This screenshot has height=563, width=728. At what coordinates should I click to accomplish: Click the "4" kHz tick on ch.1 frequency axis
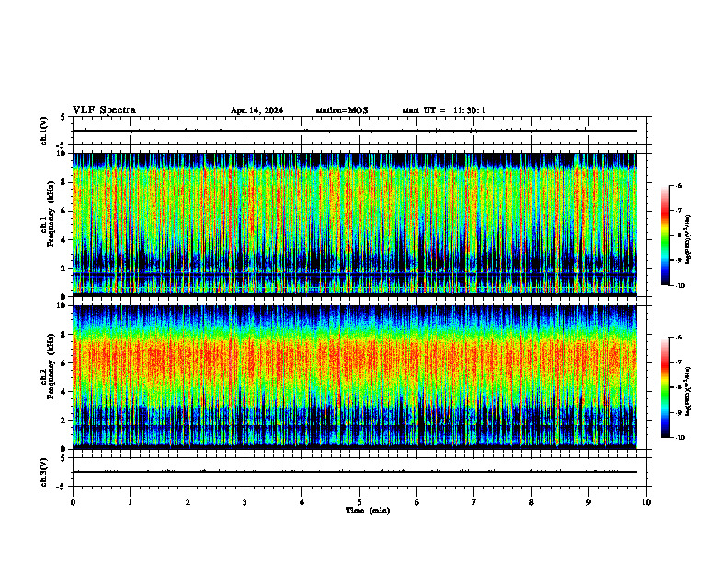64,240
